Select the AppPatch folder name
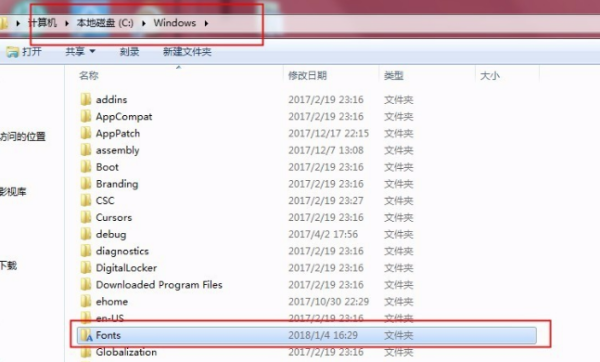 118,133
